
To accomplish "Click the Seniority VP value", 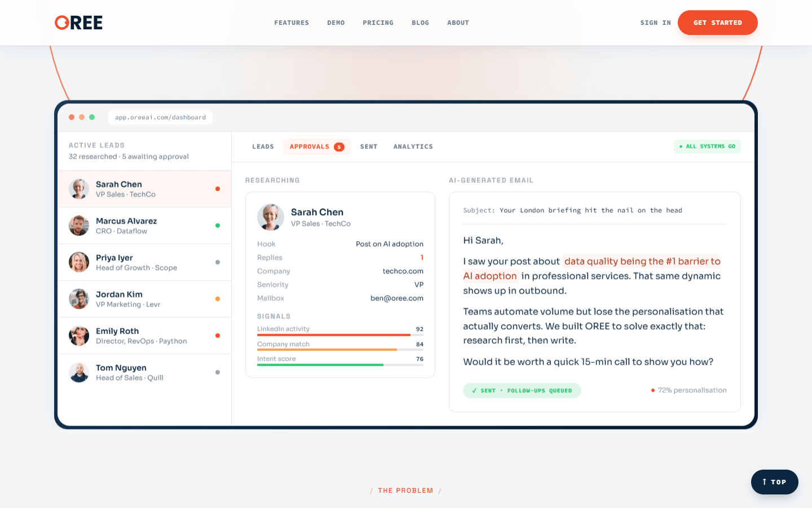I will click(x=419, y=285).
